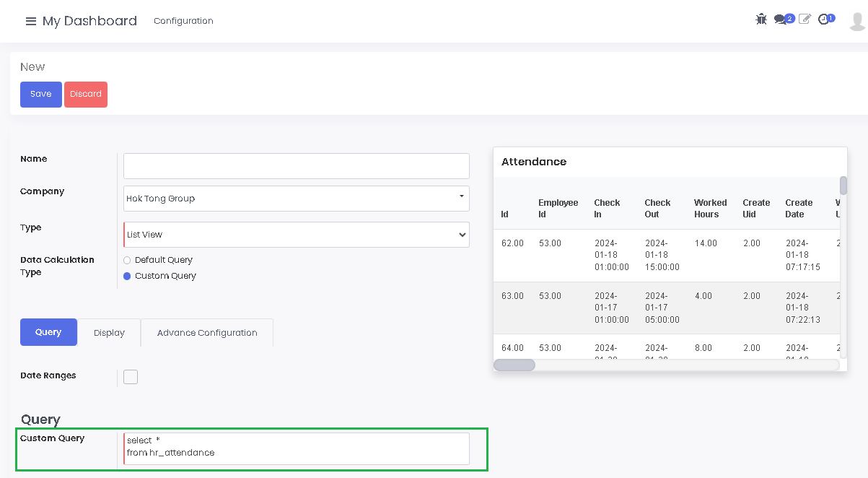Discard the current record
The height and width of the screenshot is (478, 868).
pos(85,94)
